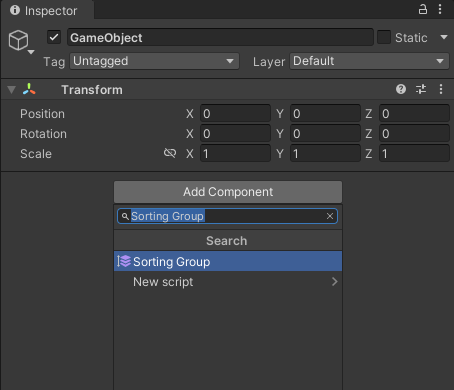Click the Tag label
The width and height of the screenshot is (454, 390).
click(x=54, y=62)
